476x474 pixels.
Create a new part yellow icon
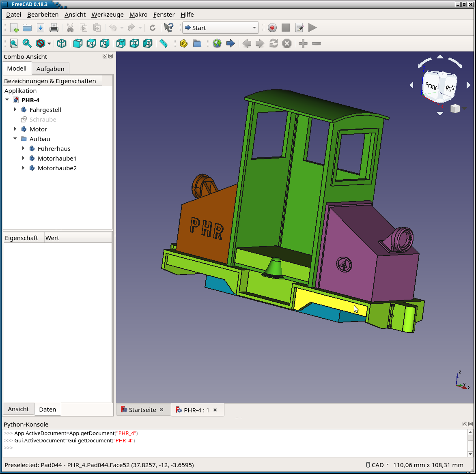coord(184,43)
